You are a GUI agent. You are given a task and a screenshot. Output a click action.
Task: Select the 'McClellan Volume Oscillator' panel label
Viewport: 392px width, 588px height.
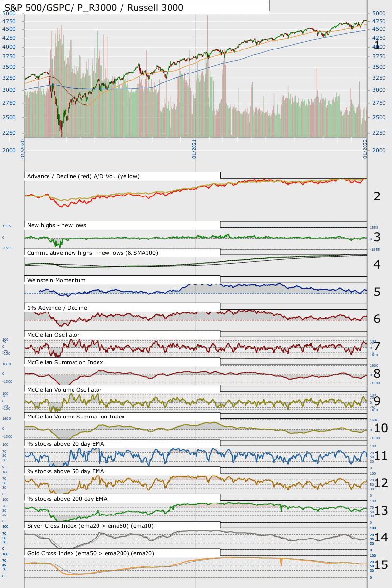[65, 389]
